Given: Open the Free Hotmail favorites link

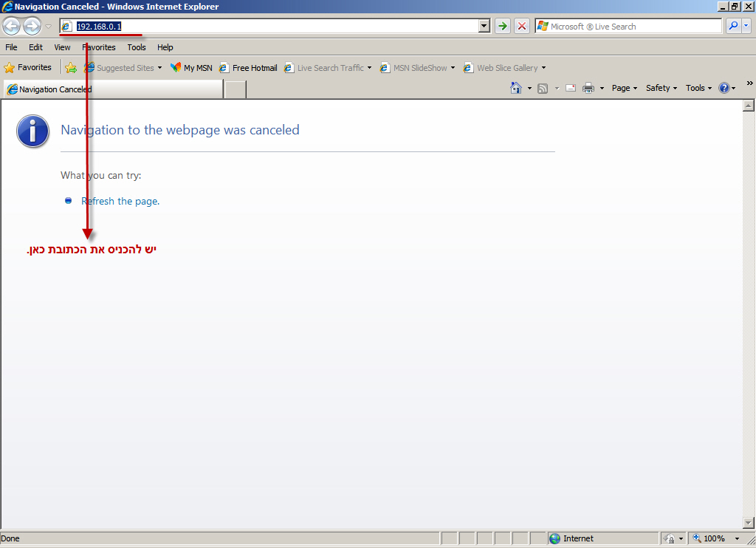Looking at the screenshot, I should point(249,68).
